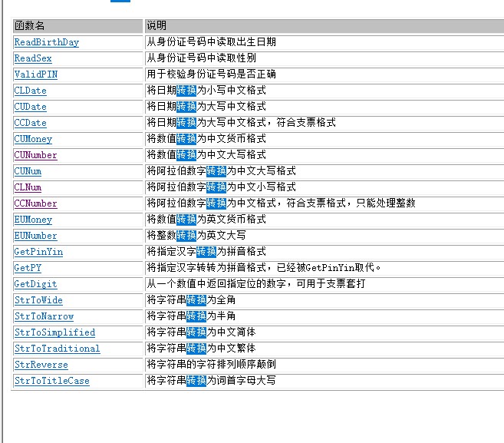Select the CLNum function link
504x443 pixels.
tap(28, 187)
